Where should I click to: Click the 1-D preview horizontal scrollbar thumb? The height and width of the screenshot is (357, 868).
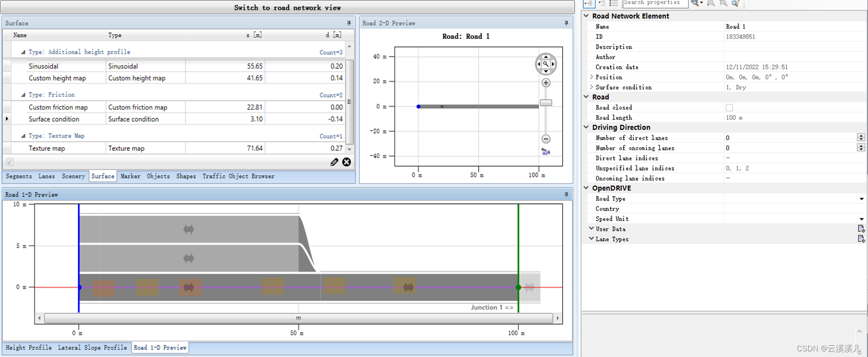tap(298, 318)
